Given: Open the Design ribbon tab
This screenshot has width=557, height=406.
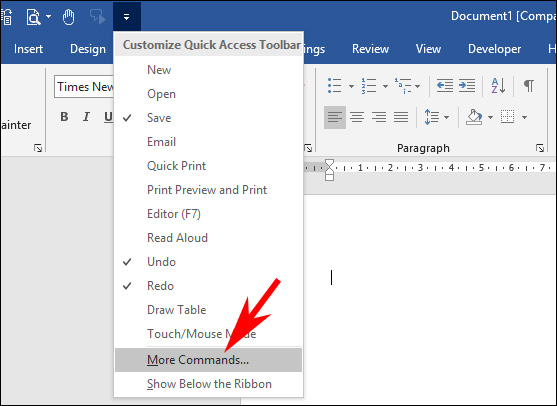Looking at the screenshot, I should (88, 49).
